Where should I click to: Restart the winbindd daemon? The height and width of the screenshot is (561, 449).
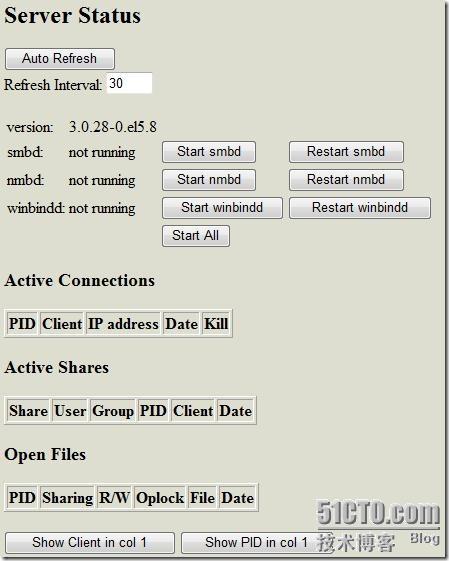[x=360, y=208]
